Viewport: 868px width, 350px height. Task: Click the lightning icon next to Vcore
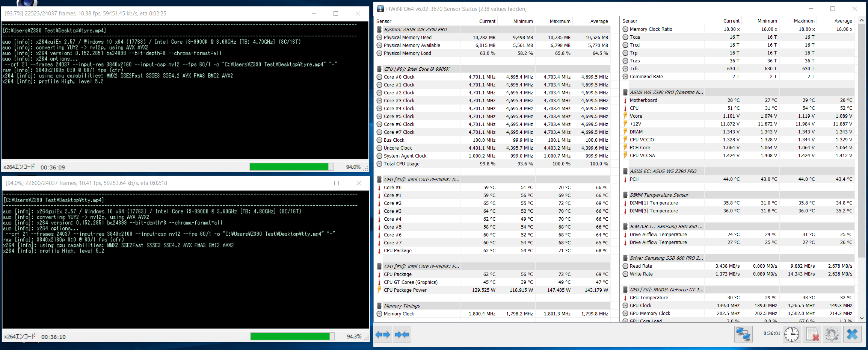(x=625, y=116)
